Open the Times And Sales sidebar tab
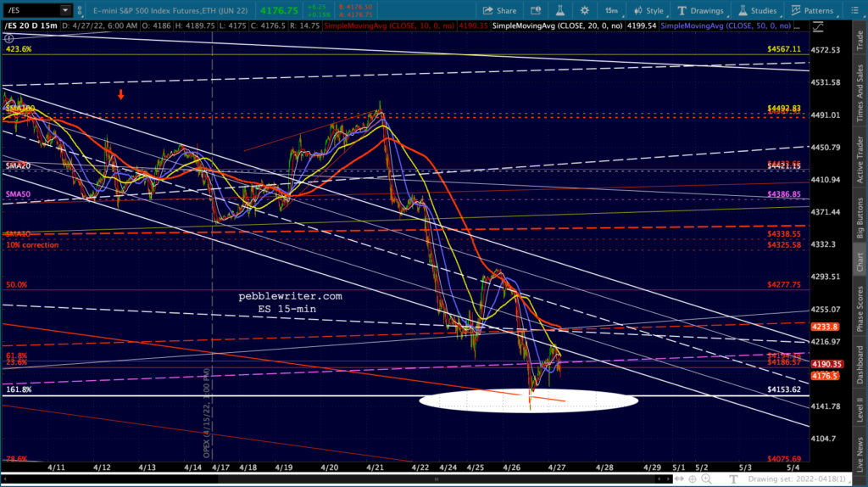The height and width of the screenshot is (487, 868). coord(860,93)
